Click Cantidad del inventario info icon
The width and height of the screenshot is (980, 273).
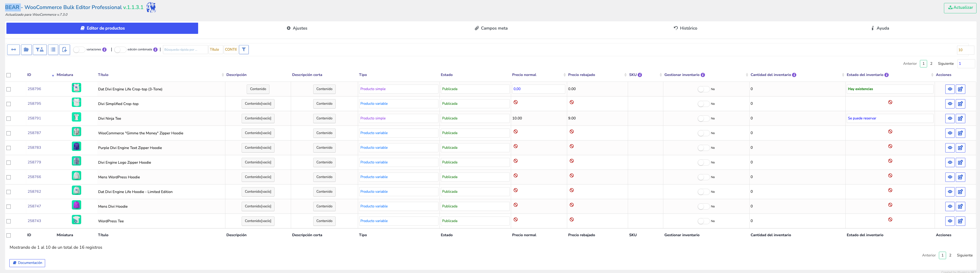794,75
